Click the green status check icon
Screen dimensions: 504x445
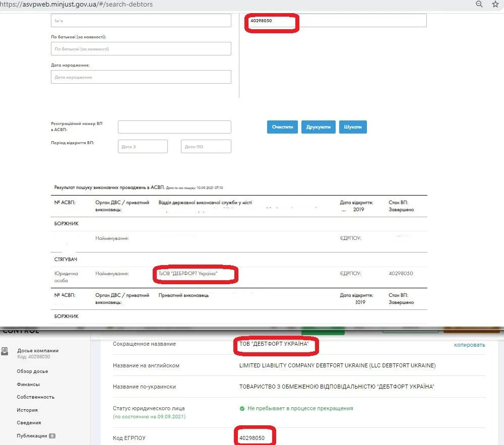click(x=242, y=408)
